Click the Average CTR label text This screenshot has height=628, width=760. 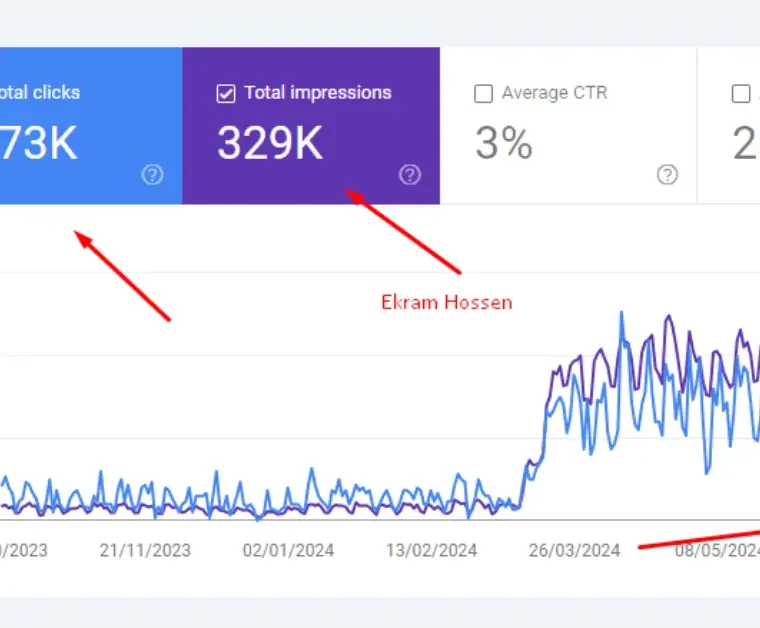pos(554,93)
